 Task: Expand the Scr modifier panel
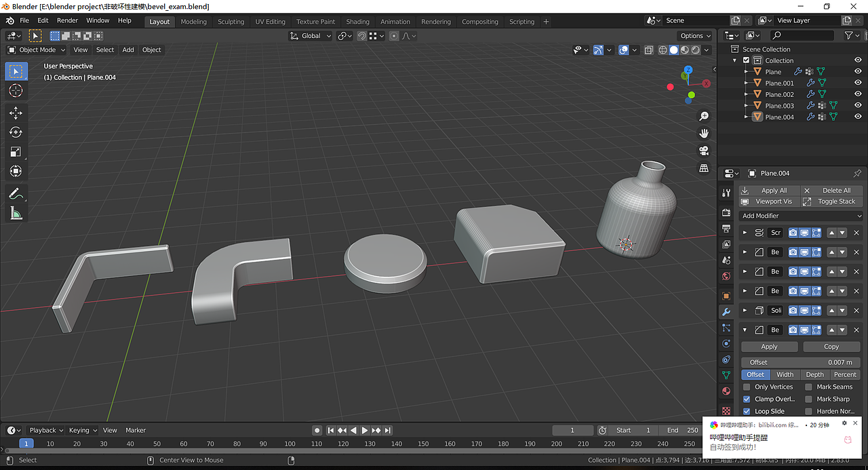pos(745,233)
